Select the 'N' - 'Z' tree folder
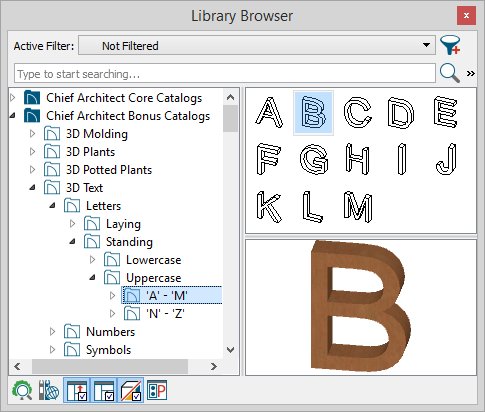The image size is (485, 412). tap(165, 313)
